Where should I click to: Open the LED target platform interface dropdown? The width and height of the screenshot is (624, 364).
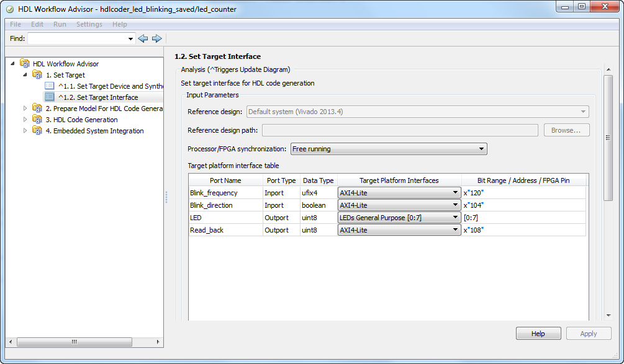pyautogui.click(x=455, y=218)
